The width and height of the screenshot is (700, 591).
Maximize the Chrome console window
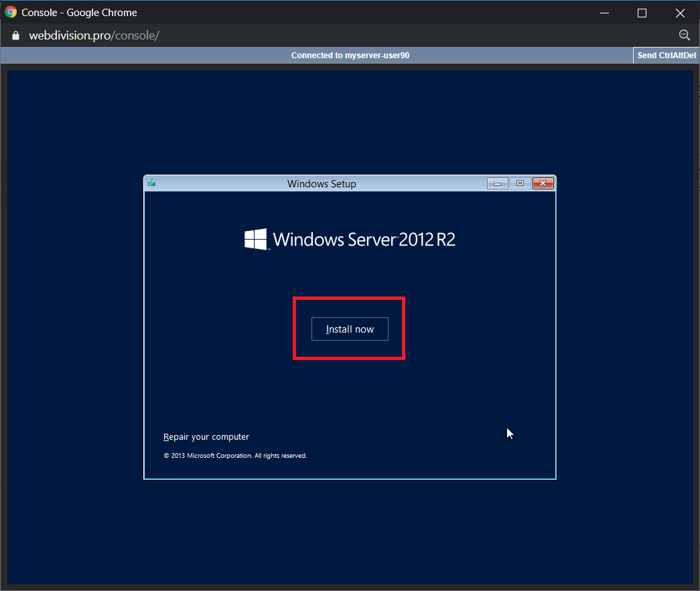(x=642, y=13)
